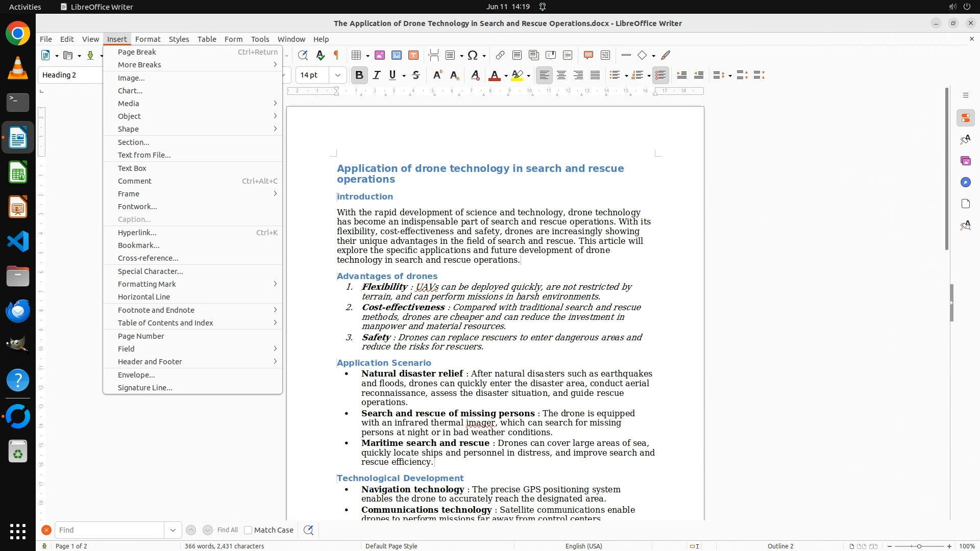Screen dimensions: 980x551
Task: Click the Insert Text Box toolbar icon
Action: [413, 55]
